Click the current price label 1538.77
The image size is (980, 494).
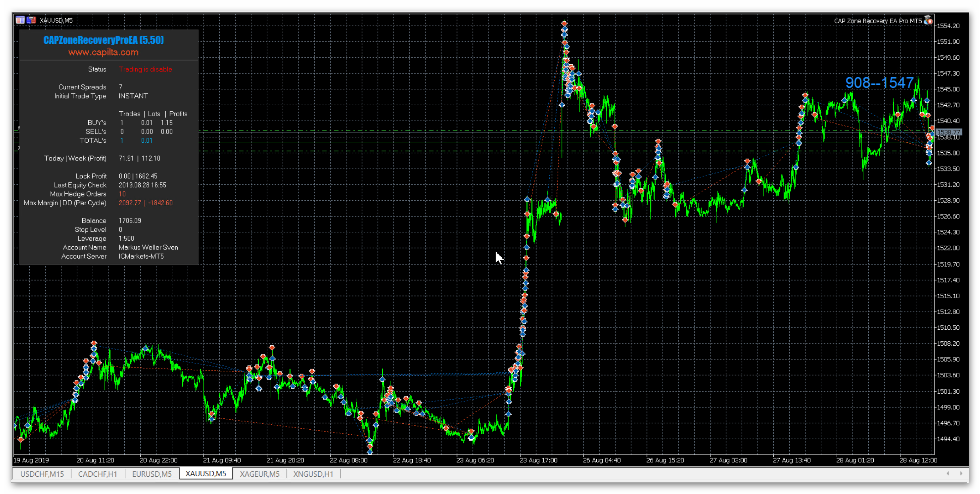948,133
